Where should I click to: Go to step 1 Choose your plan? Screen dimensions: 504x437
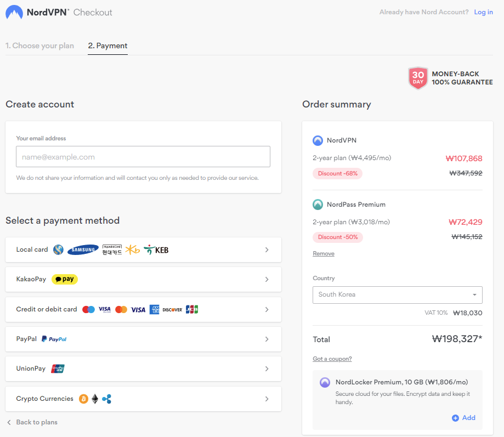tap(39, 46)
